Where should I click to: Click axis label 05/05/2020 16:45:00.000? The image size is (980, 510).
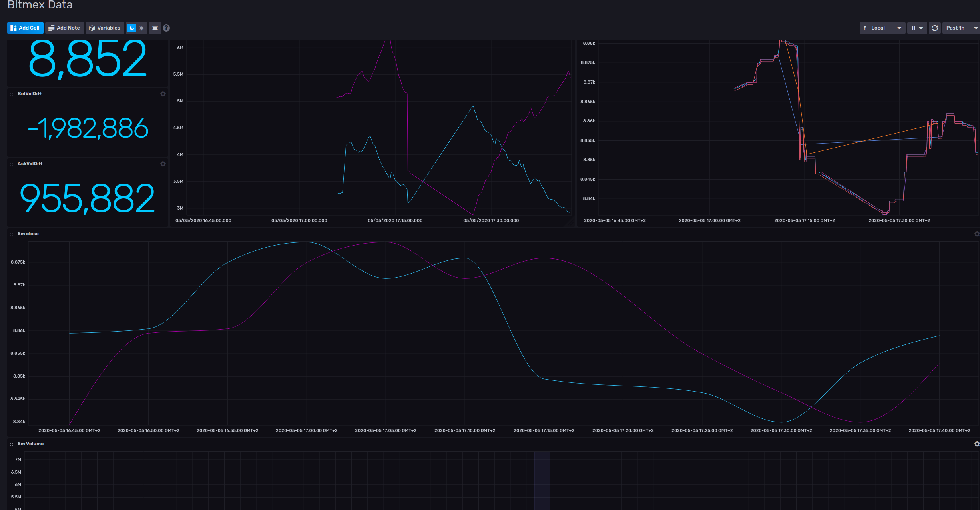pyautogui.click(x=203, y=220)
